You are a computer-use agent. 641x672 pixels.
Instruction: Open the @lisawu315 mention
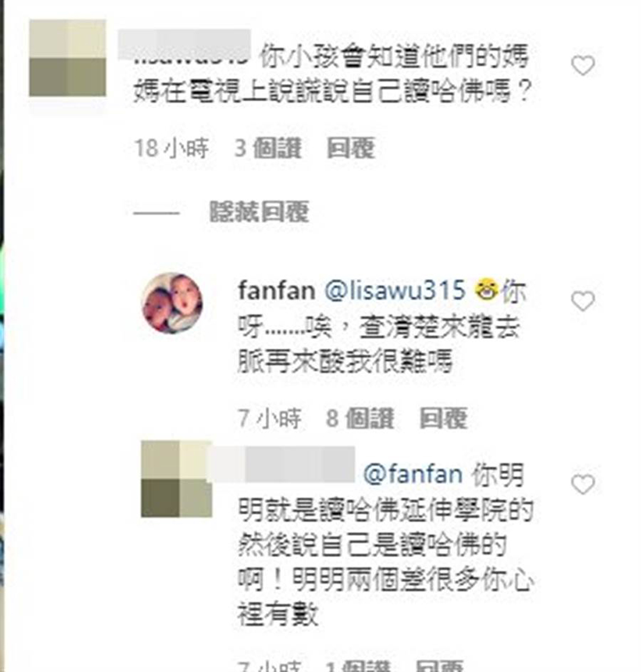pos(395,290)
